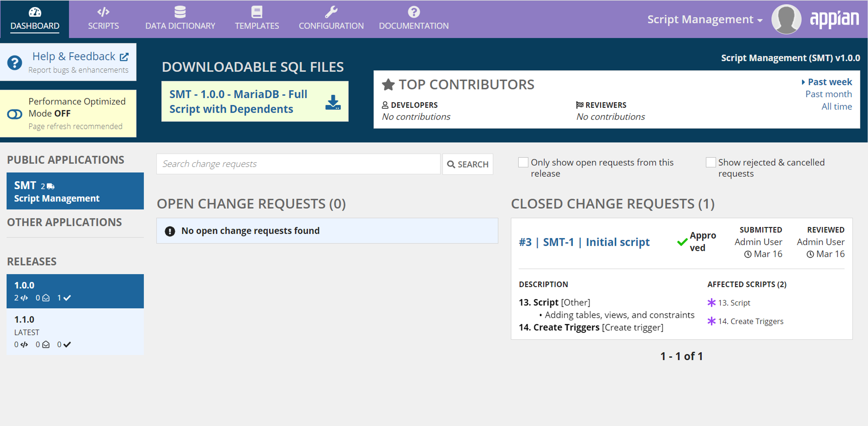Screen dimensions: 868x426
Task: Go to the Templates tab
Action: pyautogui.click(x=257, y=19)
